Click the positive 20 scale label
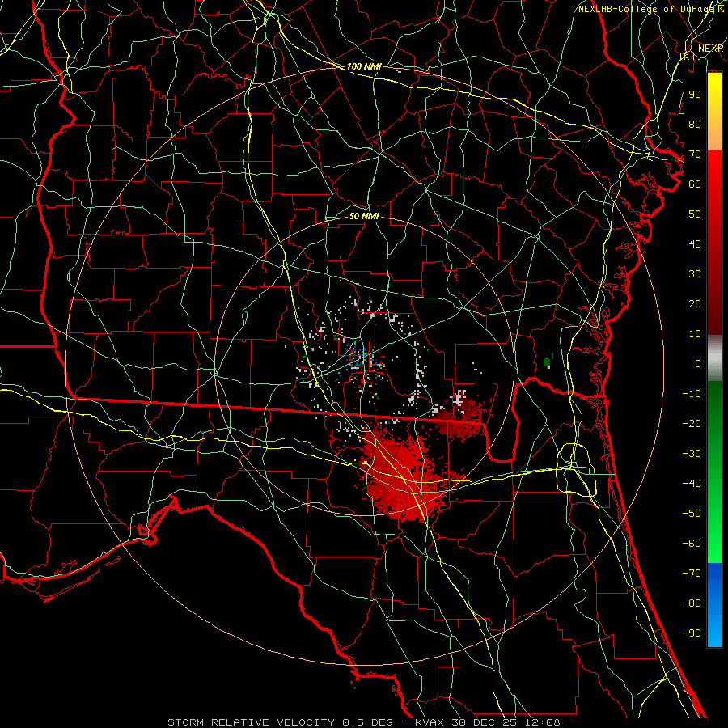Viewport: 728px width, 728px height. coord(695,304)
